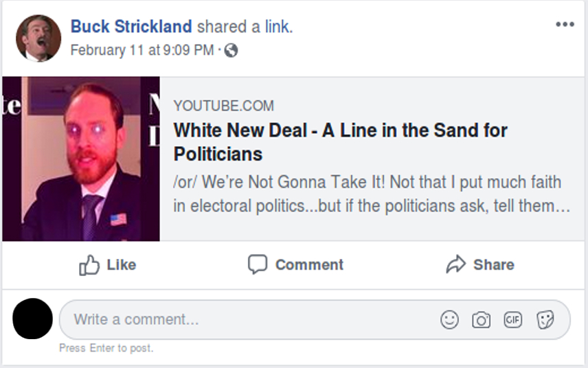588x368 pixels.
Task: Click the link description text starting with /or/
Action: [371, 194]
